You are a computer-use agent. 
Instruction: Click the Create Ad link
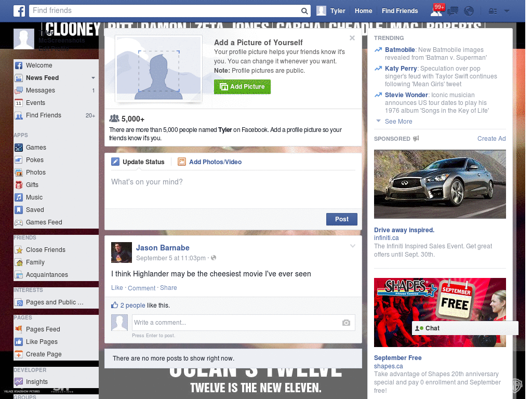pos(491,138)
